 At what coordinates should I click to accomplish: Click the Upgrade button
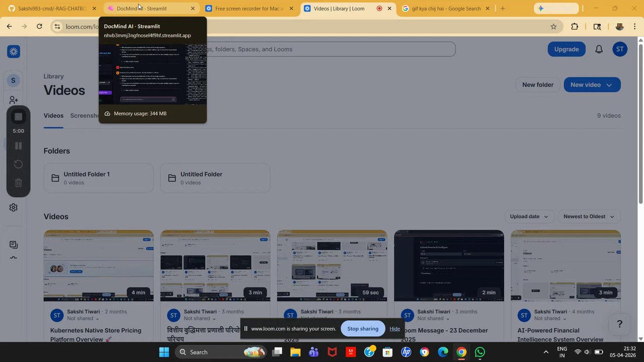(567, 49)
